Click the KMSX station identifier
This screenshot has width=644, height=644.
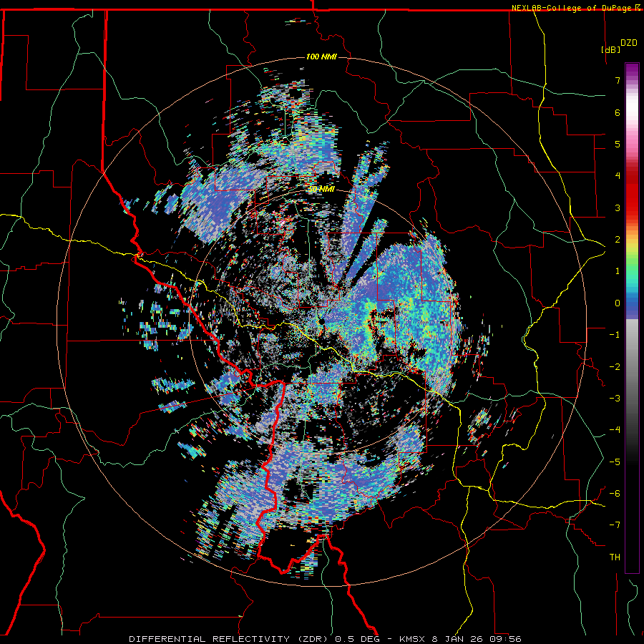coord(413,639)
